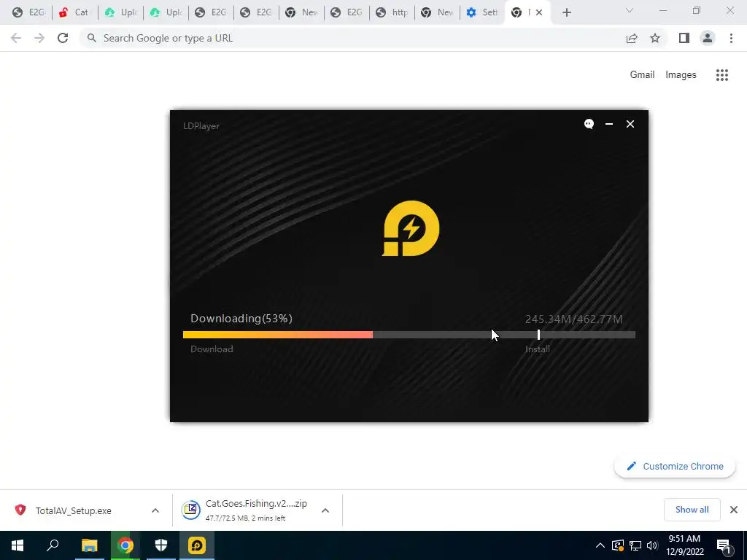Viewport: 747px width, 560px height.
Task: Click the Chrome taskbar icon
Action: point(125,545)
